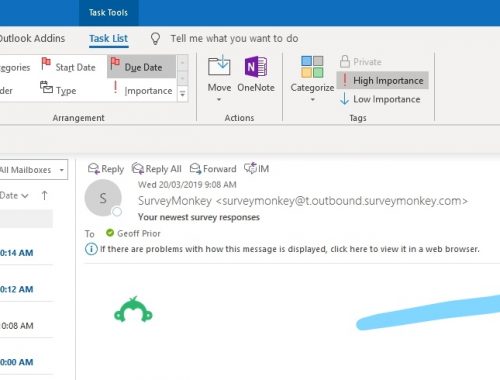The image size is (500, 380).
Task: Toggle High Importance tag
Action: pos(382,80)
